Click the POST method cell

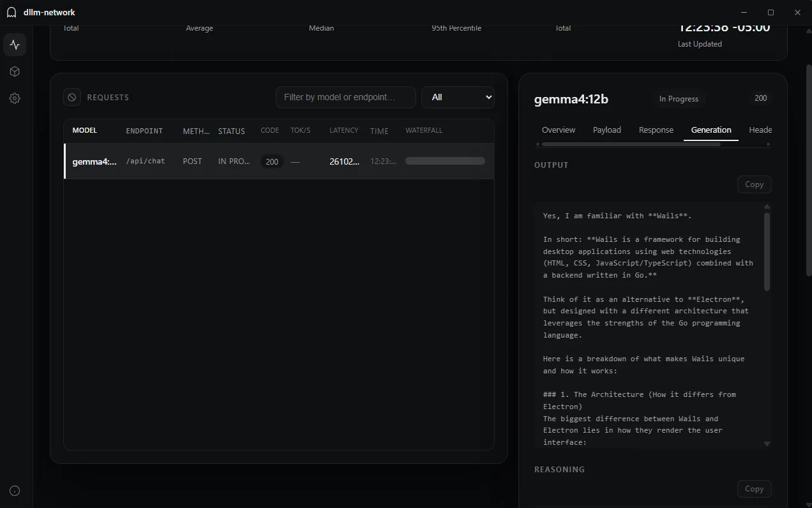pos(192,161)
